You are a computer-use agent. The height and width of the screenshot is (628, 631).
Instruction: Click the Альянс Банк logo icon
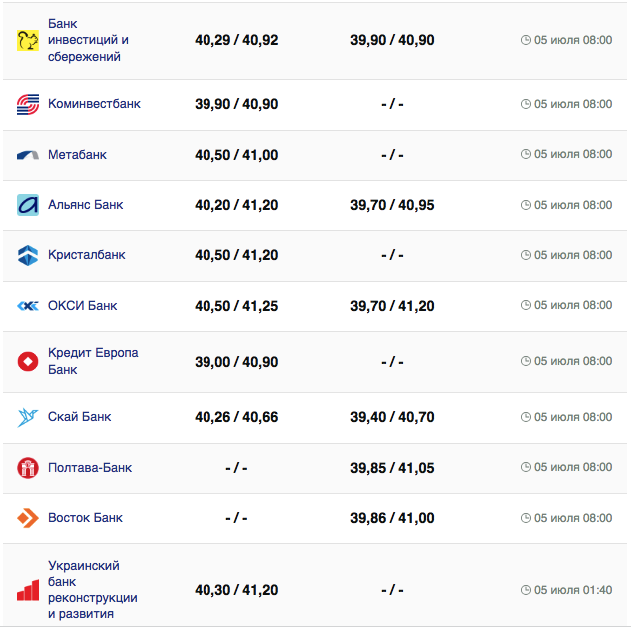28,205
